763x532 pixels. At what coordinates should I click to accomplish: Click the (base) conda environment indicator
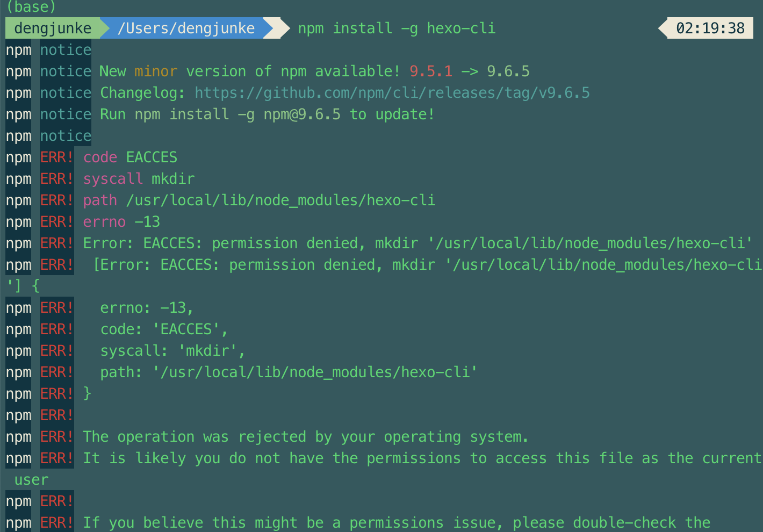[x=31, y=6]
